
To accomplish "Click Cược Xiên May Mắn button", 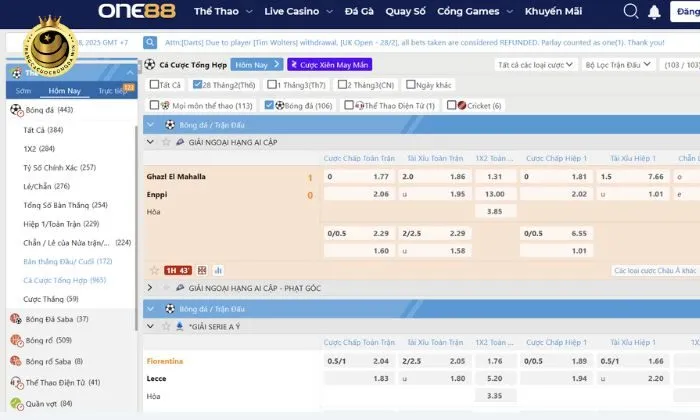I will (329, 65).
